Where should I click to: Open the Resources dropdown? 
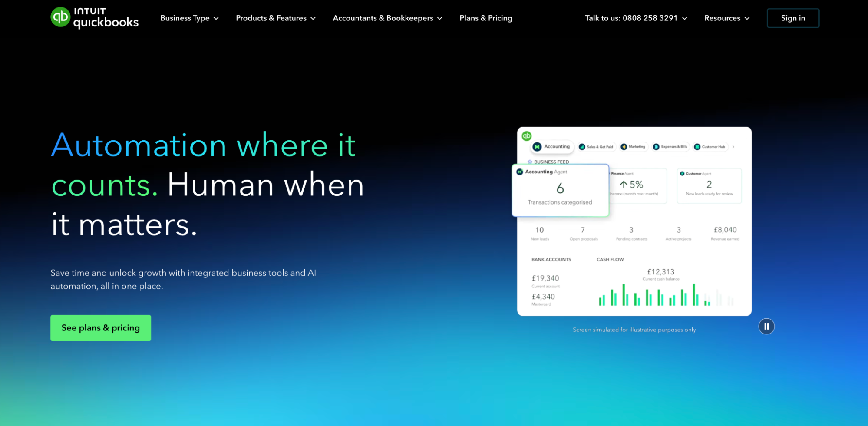click(x=727, y=18)
